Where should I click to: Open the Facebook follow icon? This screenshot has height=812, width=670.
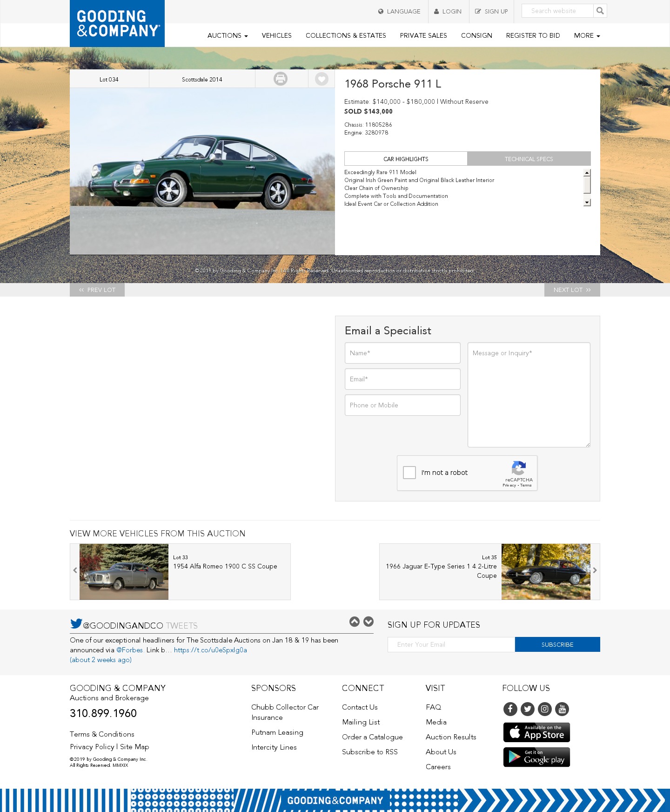(510, 709)
